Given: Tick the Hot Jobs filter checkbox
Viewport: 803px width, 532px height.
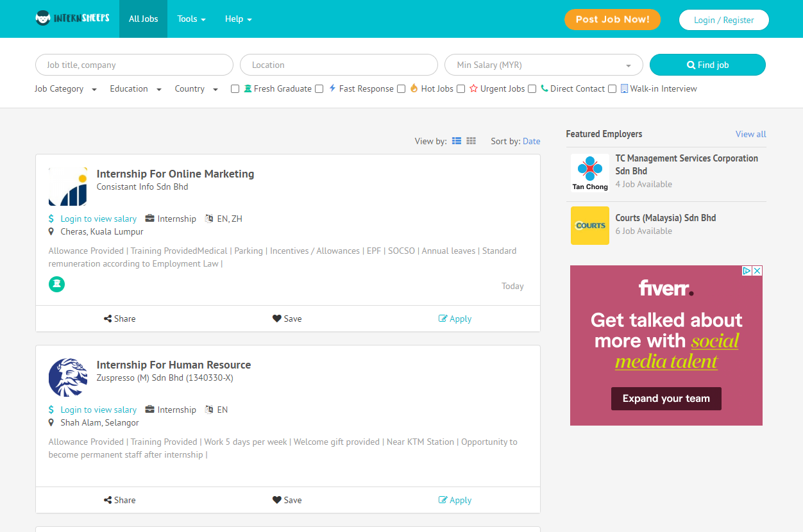Looking at the screenshot, I should 401,89.
